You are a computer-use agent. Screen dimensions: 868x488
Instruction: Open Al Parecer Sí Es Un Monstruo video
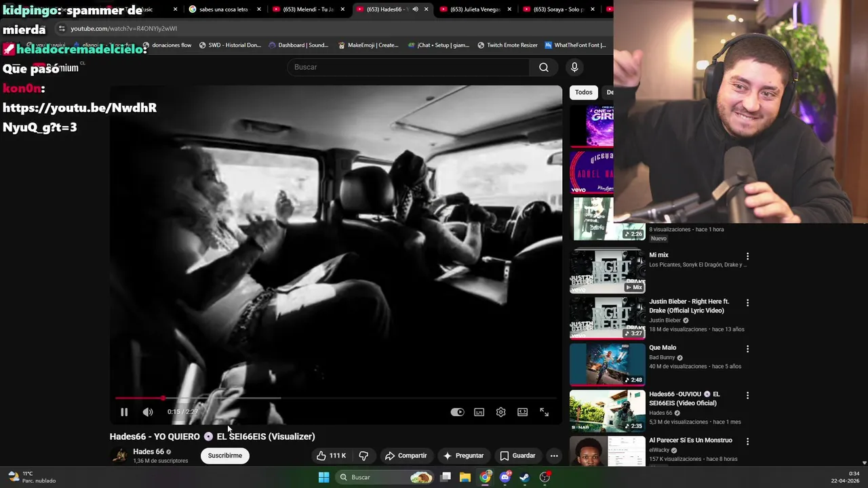690,440
